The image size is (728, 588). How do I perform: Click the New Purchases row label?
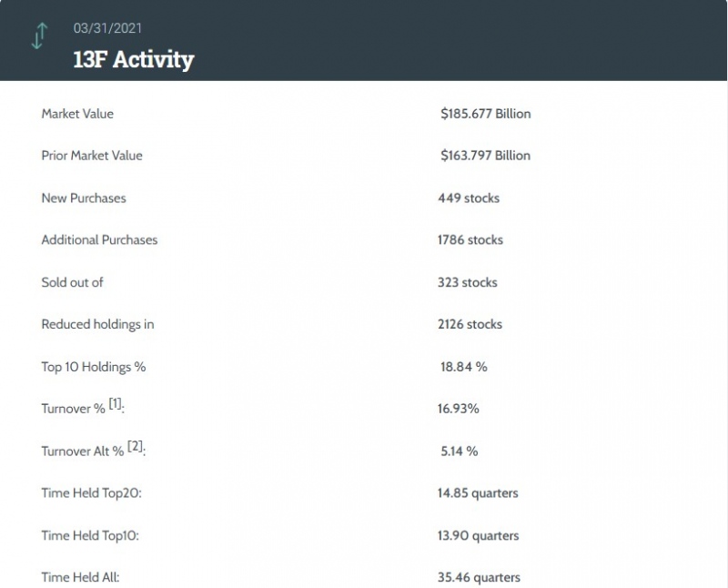[84, 198]
